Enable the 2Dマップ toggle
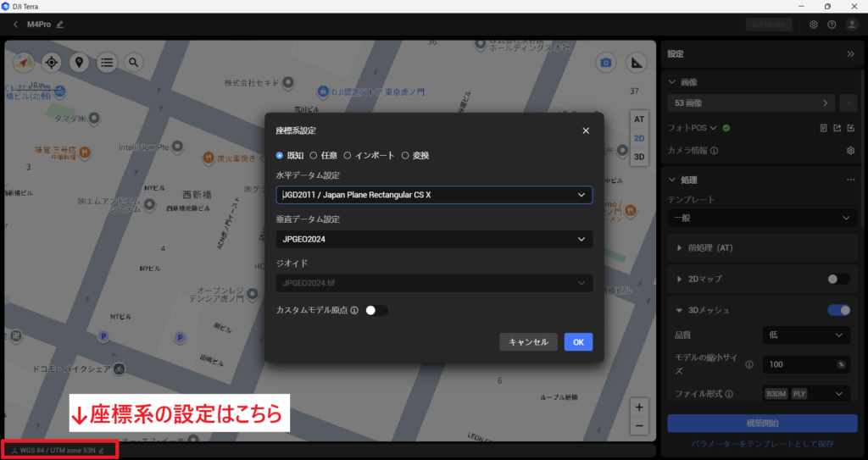The height and width of the screenshot is (460, 868). tap(838, 279)
